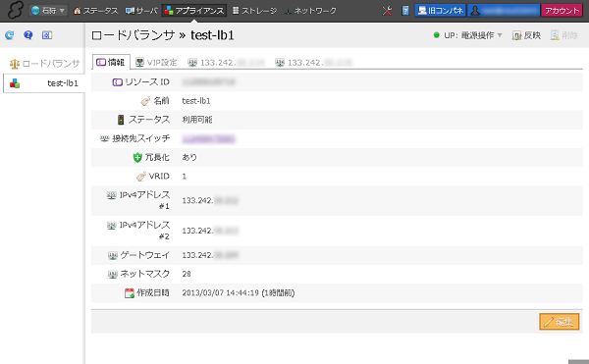Open the 石狩 zone dropdown
The height and width of the screenshot is (364, 589).
pos(48,11)
